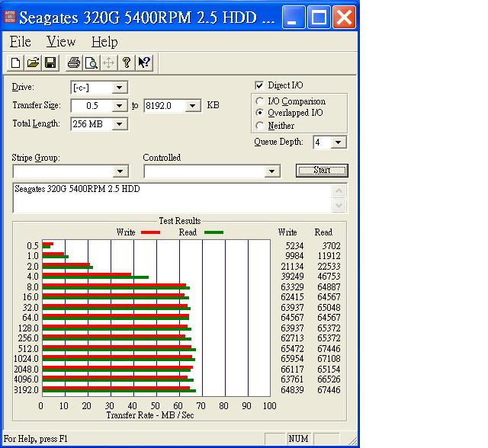Click description scrollbar down arrow
This screenshot has height=448, width=488.
[339, 205]
